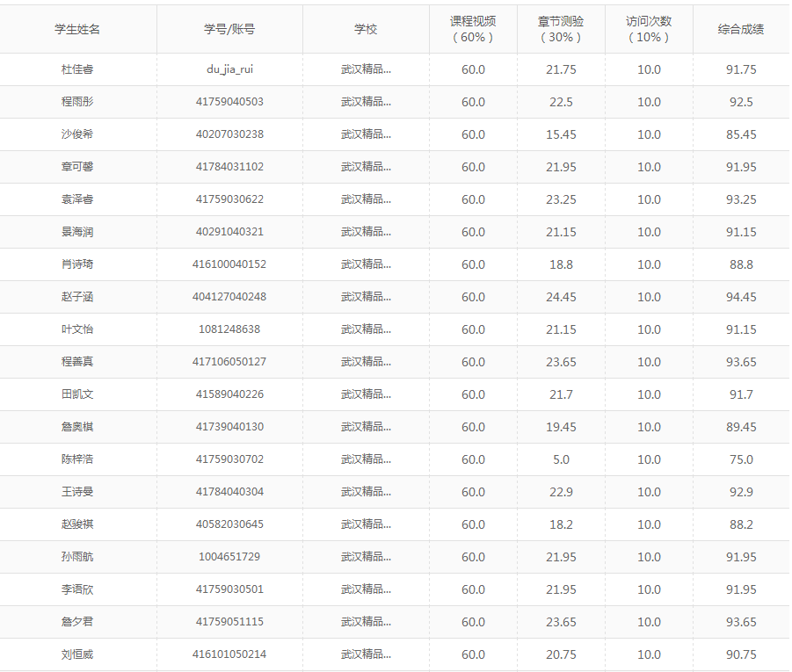The width and height of the screenshot is (792, 672).
Task: Select student name 沙俊希
Action: 77,134
